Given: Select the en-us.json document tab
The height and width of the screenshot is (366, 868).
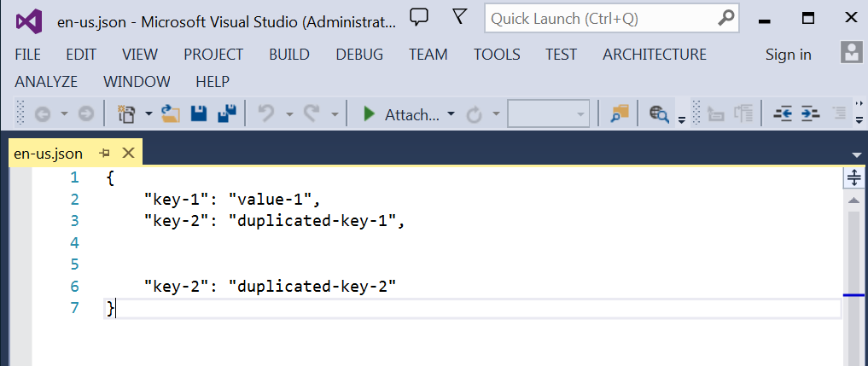Looking at the screenshot, I should 48,154.
